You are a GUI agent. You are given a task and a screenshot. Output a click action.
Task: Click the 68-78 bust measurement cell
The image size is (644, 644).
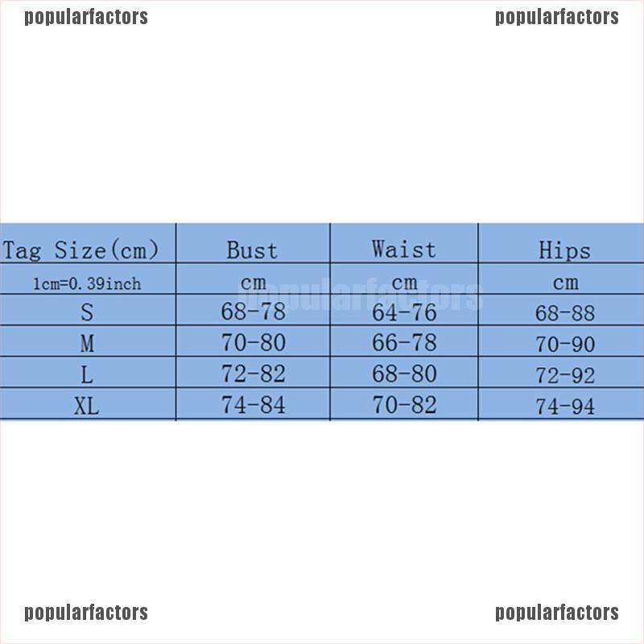click(253, 312)
